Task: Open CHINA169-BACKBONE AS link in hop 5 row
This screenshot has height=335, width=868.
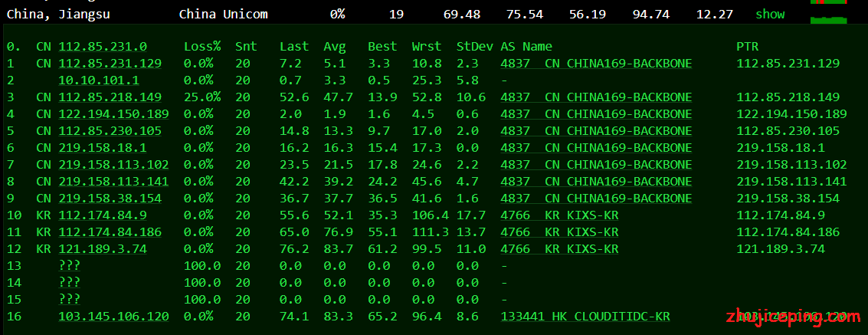Action: (596, 131)
